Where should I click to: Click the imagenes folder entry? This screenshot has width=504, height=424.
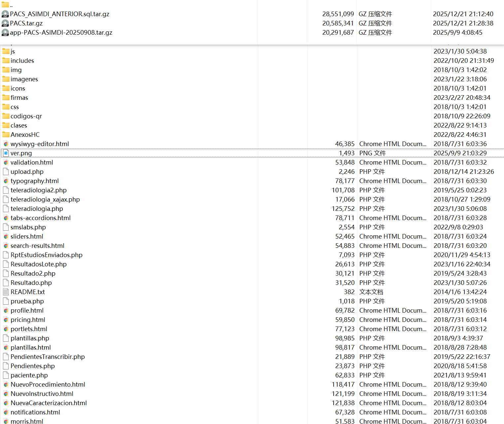point(24,79)
